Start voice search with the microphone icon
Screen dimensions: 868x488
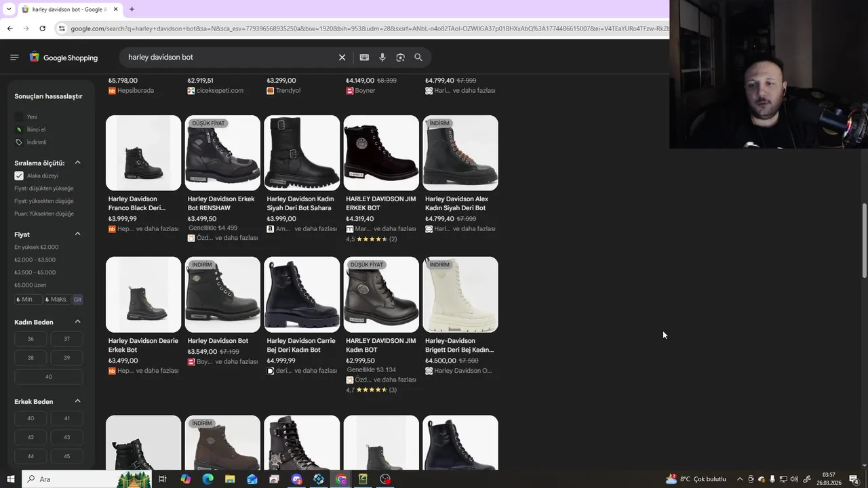tap(382, 58)
